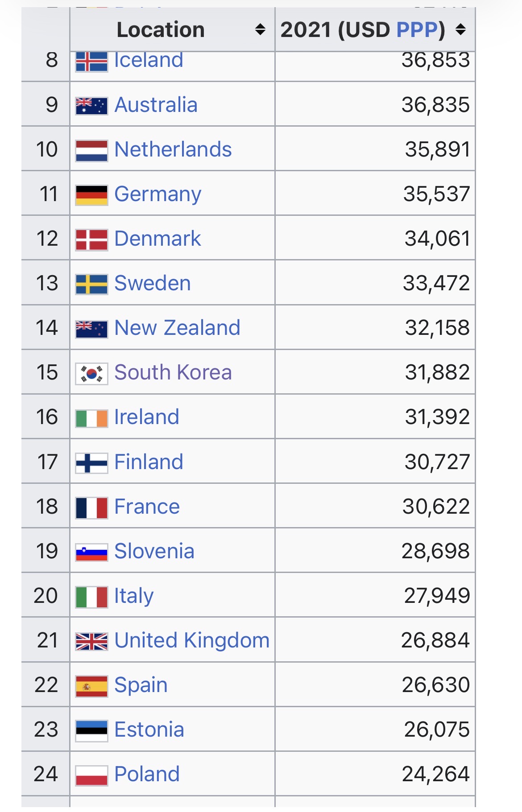Open the New Zealand link
This screenshot has width=522, height=812.
(177, 328)
